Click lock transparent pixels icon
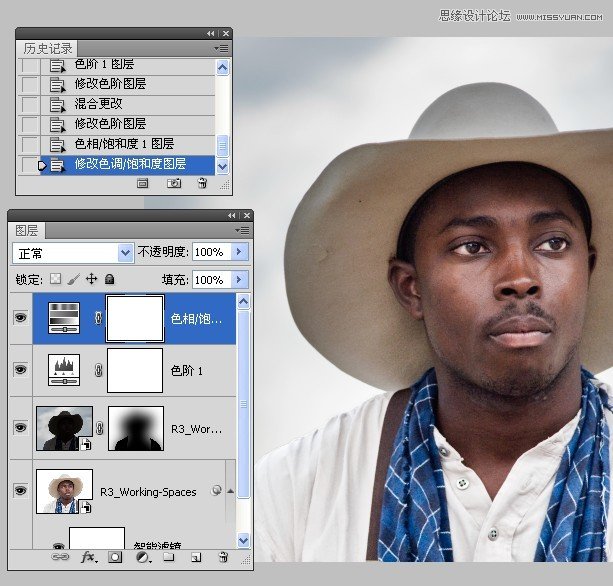The image size is (613, 586). point(56,279)
